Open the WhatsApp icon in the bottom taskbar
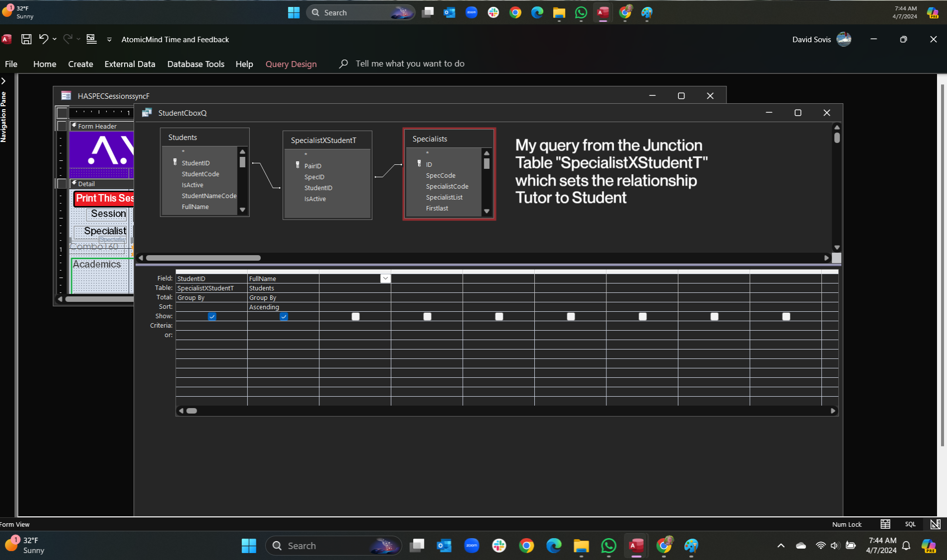 point(608,546)
